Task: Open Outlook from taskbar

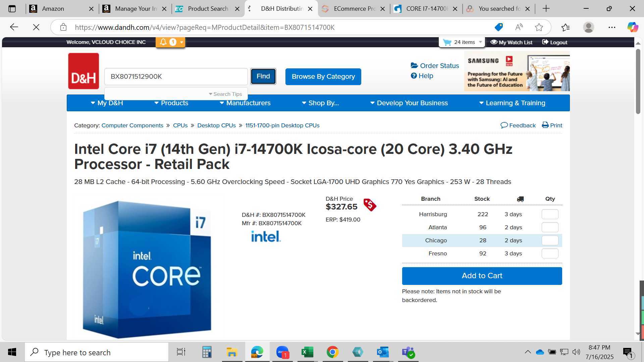Action: click(x=383, y=352)
